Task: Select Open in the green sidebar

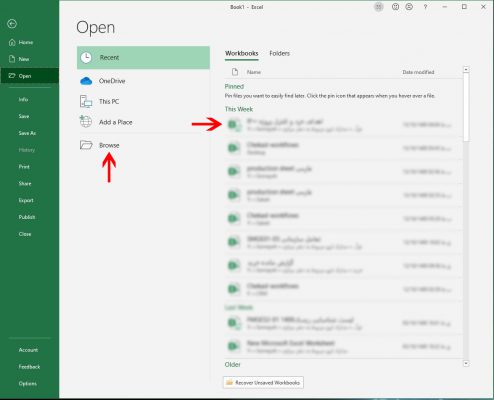Action: (x=29, y=76)
